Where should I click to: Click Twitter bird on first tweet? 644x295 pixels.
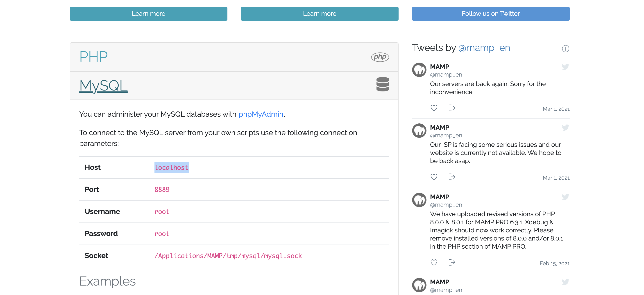click(565, 67)
